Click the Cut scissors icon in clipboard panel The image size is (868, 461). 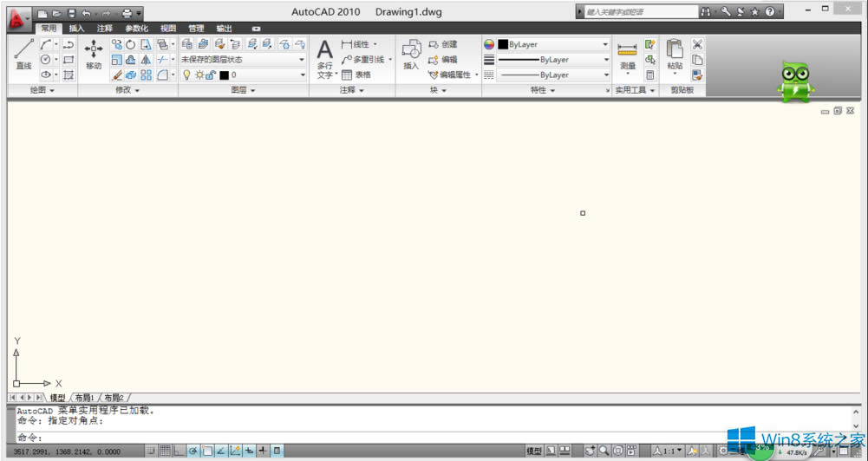tap(697, 44)
